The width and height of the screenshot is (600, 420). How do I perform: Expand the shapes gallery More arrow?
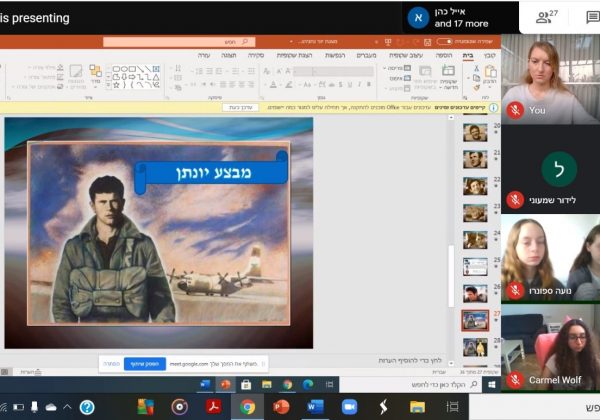pyautogui.click(x=108, y=85)
